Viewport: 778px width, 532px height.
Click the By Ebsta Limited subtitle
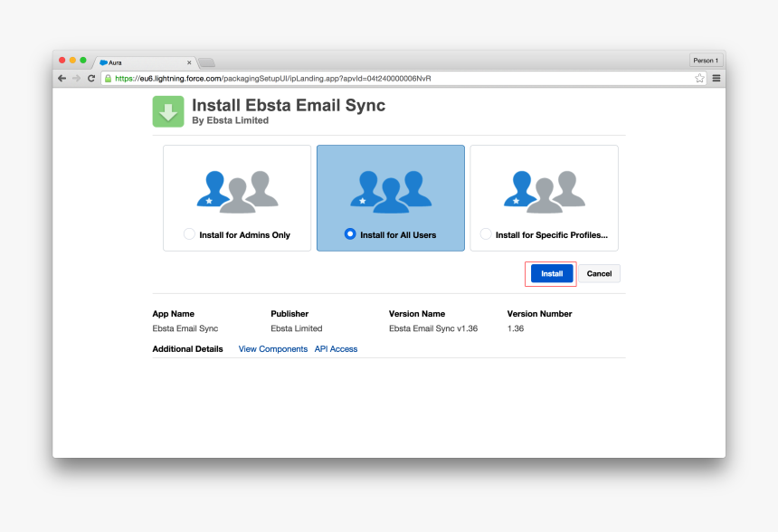pos(230,120)
